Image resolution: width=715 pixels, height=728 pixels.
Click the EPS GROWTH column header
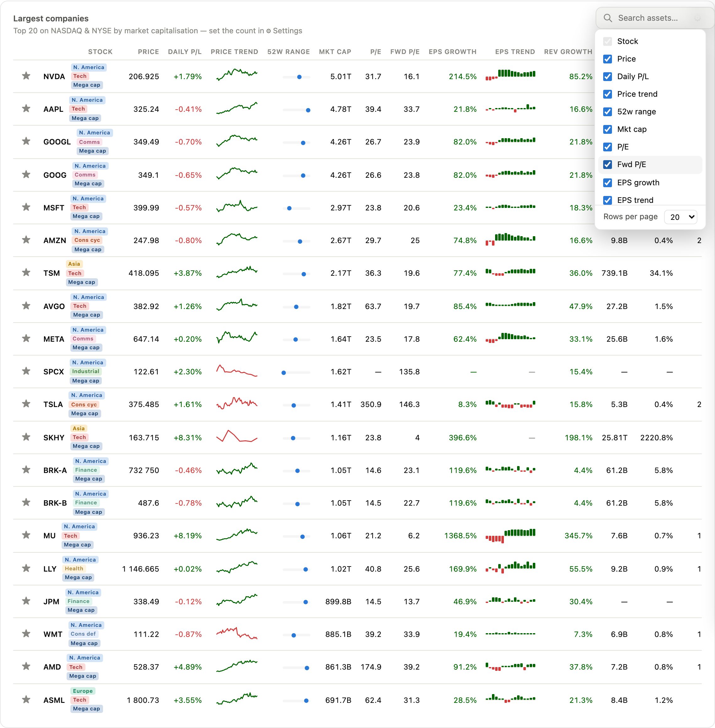coord(452,52)
